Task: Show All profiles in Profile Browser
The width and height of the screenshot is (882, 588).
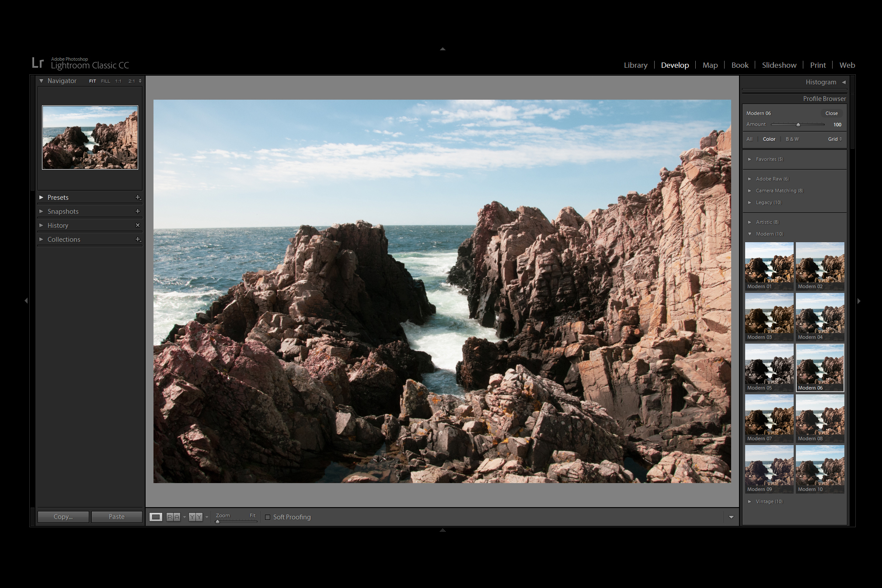Action: pyautogui.click(x=750, y=139)
